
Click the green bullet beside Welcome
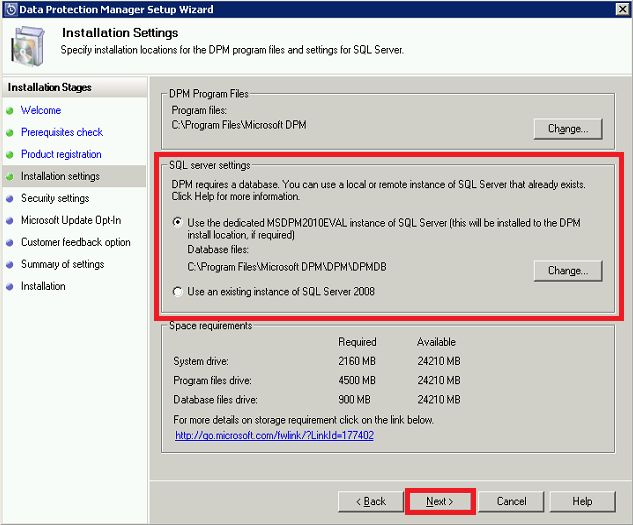pos(10,111)
